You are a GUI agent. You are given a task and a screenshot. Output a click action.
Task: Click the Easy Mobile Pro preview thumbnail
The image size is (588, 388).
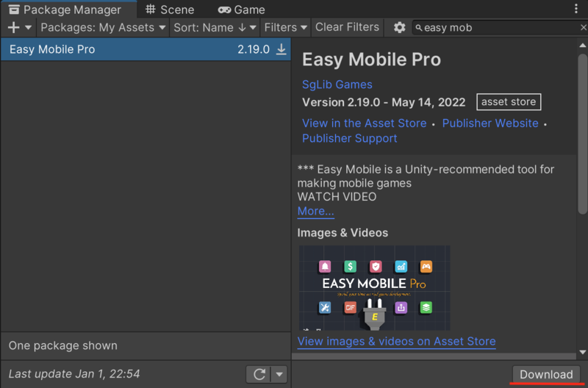(374, 287)
